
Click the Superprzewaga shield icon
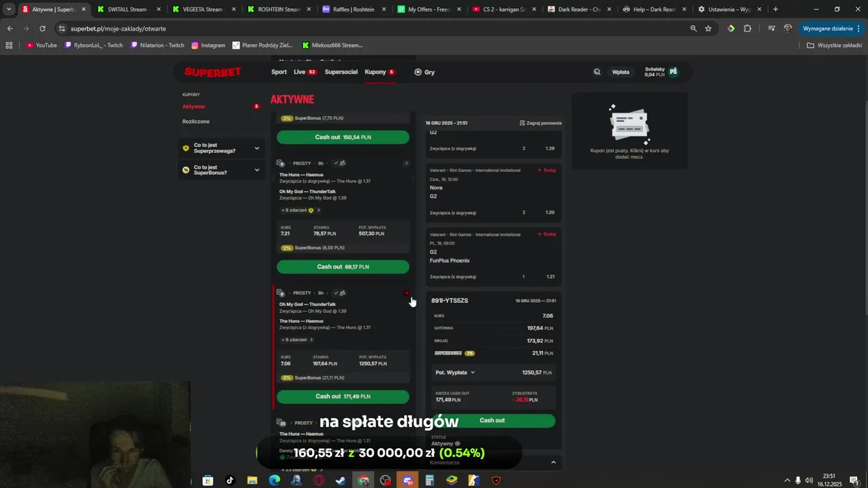pyautogui.click(x=186, y=148)
